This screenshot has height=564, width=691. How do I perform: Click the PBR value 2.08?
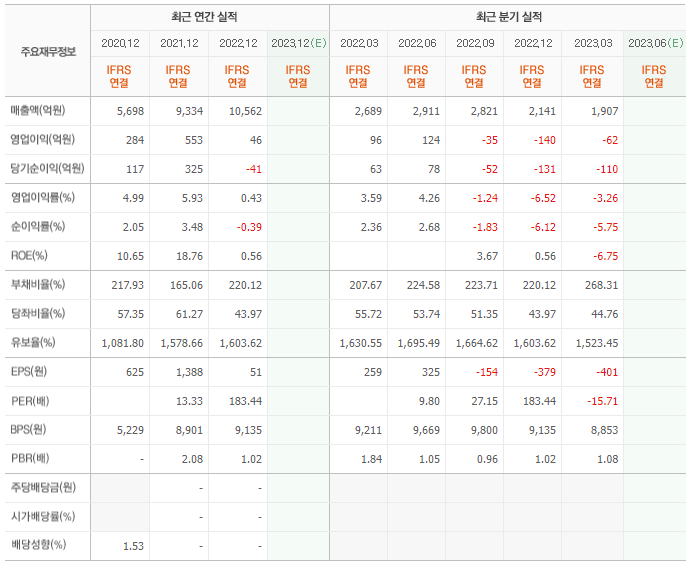(193, 460)
